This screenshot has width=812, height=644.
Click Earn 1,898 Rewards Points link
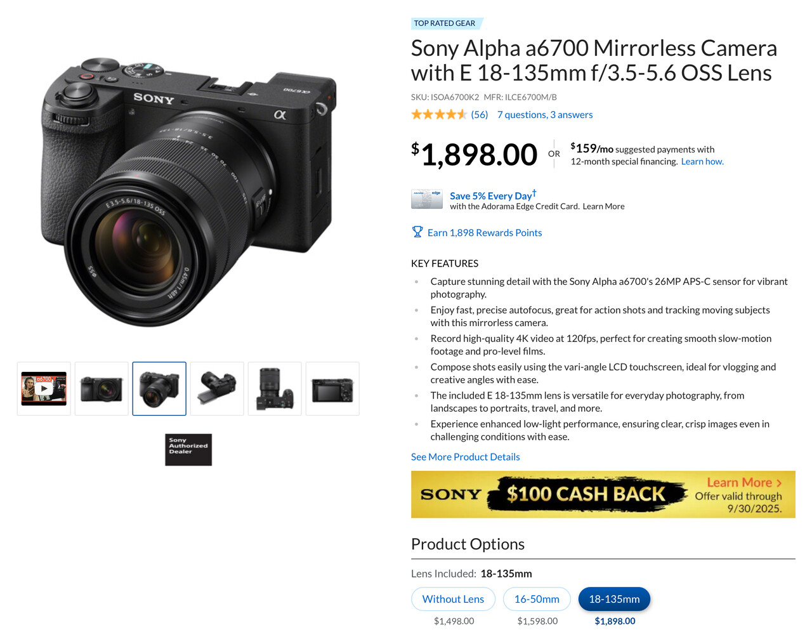click(485, 233)
